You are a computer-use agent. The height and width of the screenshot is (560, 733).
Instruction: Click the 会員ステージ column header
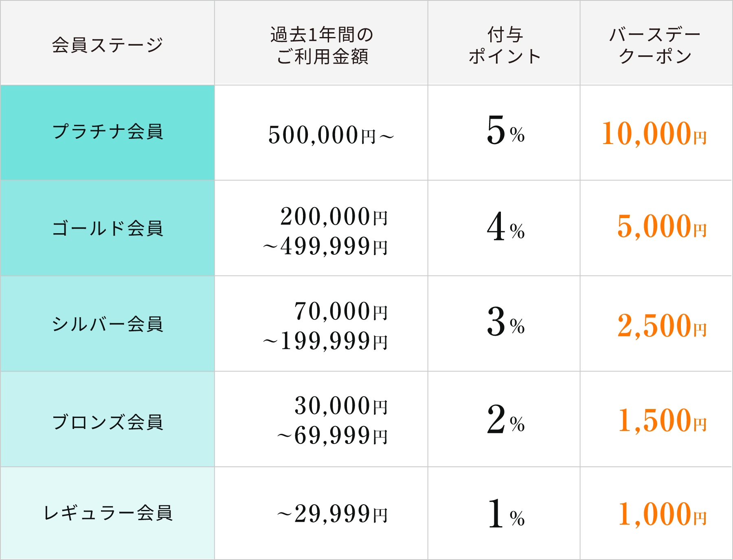tap(108, 44)
